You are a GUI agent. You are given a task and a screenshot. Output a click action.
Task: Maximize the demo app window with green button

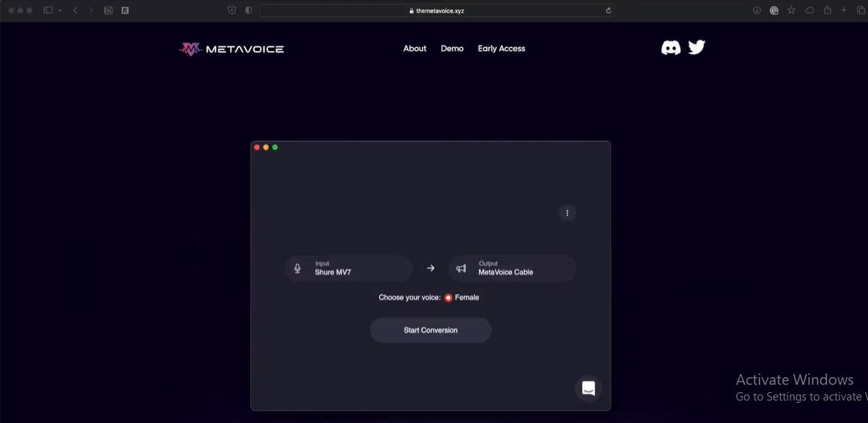click(x=275, y=147)
